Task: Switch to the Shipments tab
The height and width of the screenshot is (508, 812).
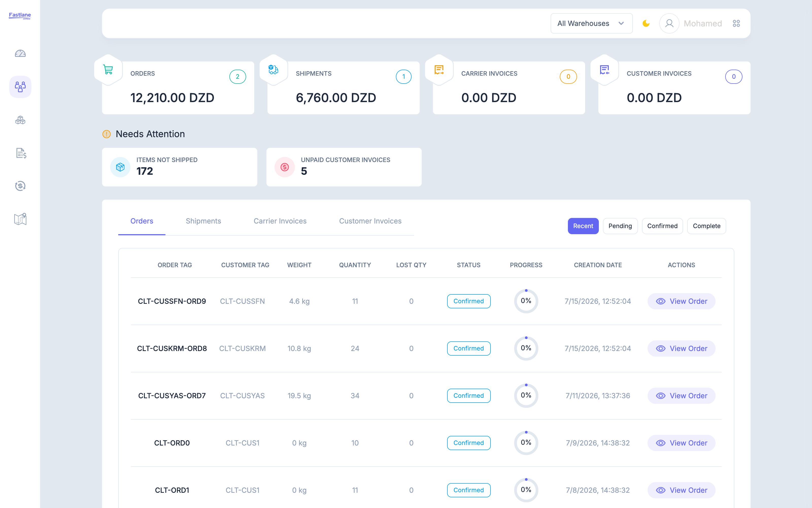Action: click(x=203, y=221)
